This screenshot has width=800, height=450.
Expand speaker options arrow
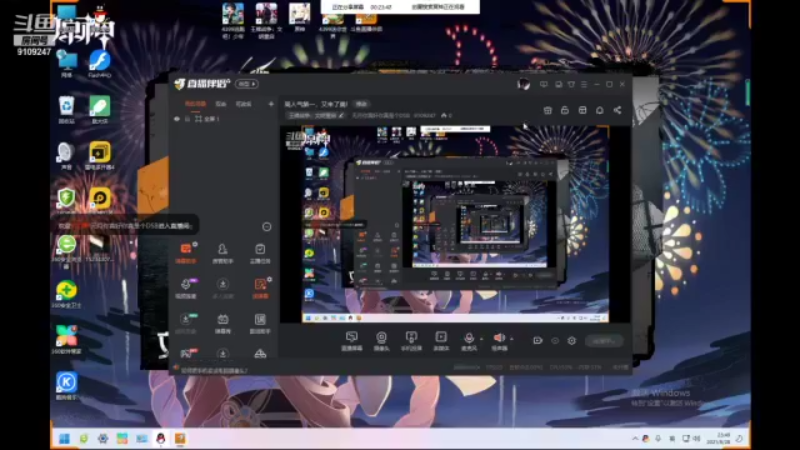coord(512,339)
